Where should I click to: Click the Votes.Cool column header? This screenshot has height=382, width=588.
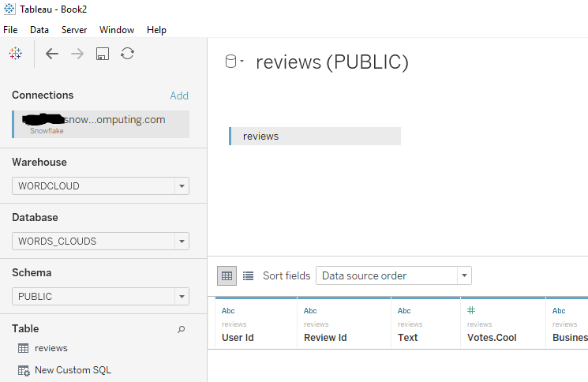click(x=492, y=337)
